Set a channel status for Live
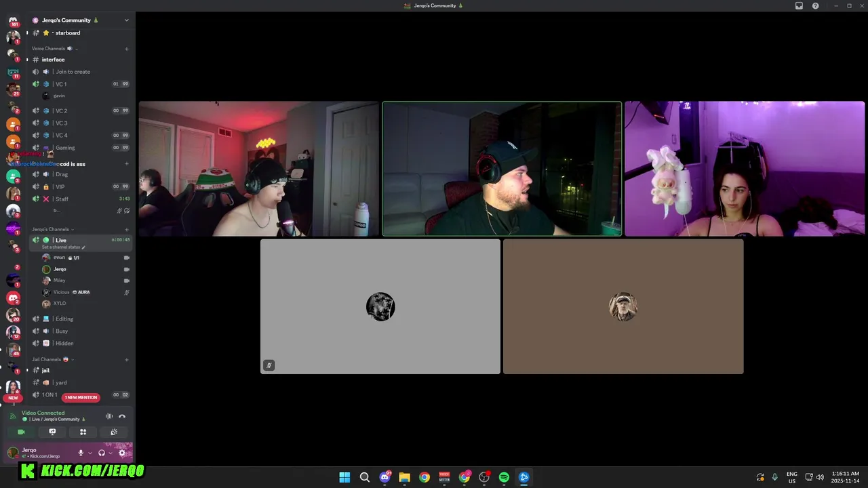868x488 pixels. click(64, 247)
